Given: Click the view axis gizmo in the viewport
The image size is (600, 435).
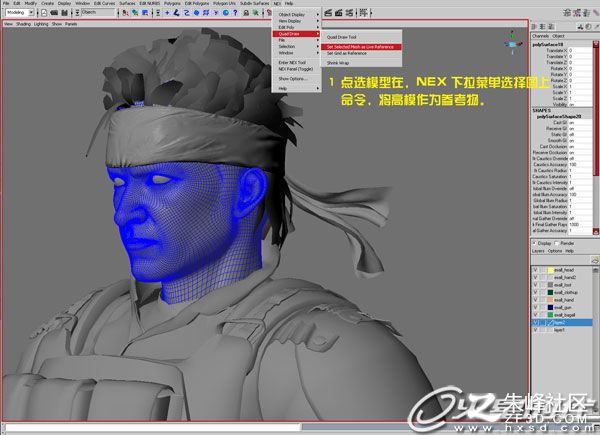Looking at the screenshot, I should 513,43.
